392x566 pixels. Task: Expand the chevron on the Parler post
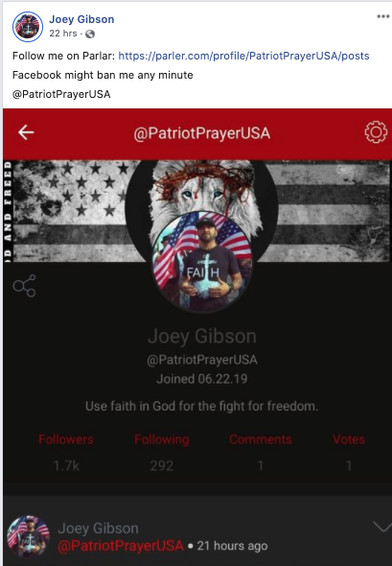pyautogui.click(x=382, y=528)
